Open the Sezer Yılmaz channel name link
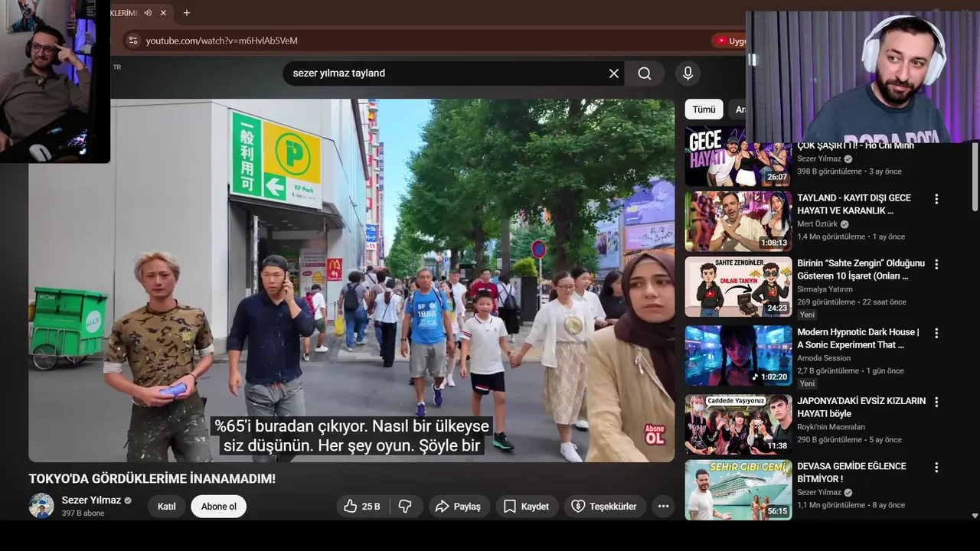The image size is (980, 551). [x=91, y=500]
